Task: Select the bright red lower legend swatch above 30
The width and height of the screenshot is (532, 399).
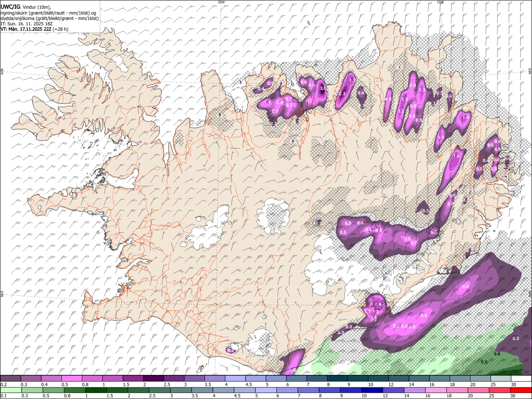Action: (520, 390)
